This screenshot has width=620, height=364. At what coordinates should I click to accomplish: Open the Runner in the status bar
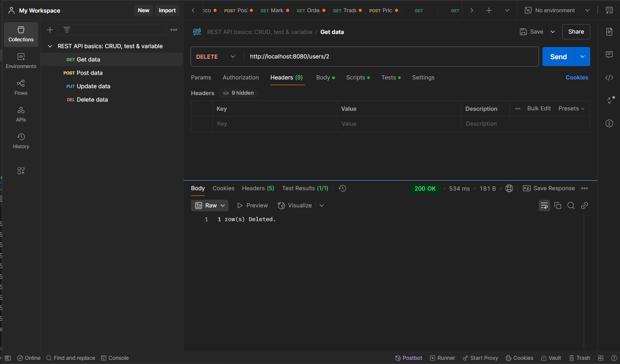[442, 358]
